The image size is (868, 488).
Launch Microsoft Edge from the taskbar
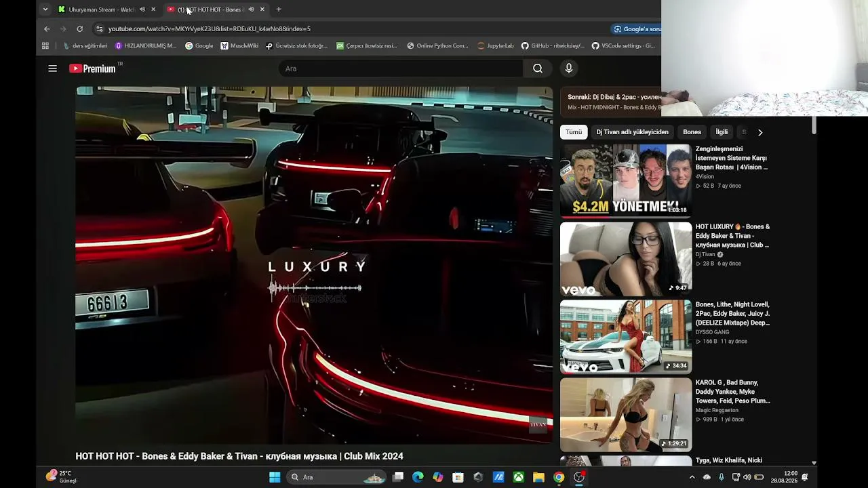pyautogui.click(x=418, y=477)
